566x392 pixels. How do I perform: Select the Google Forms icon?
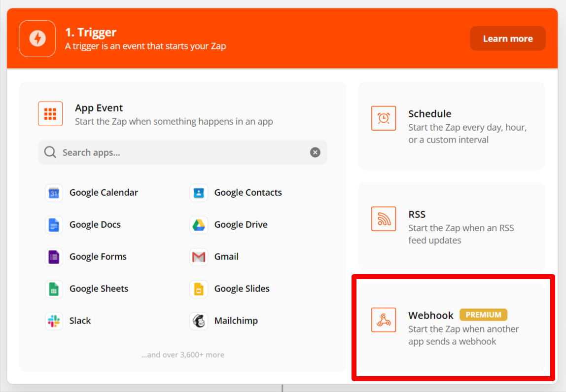pos(54,257)
